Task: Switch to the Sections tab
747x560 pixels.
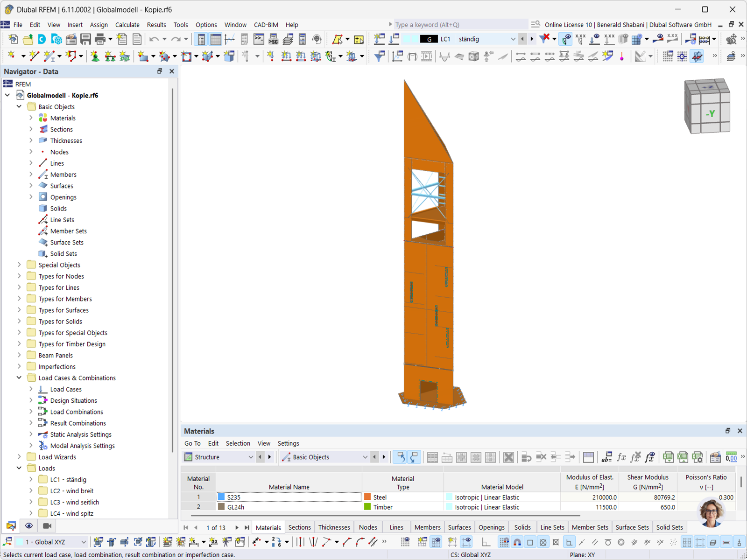Action: 299,527
